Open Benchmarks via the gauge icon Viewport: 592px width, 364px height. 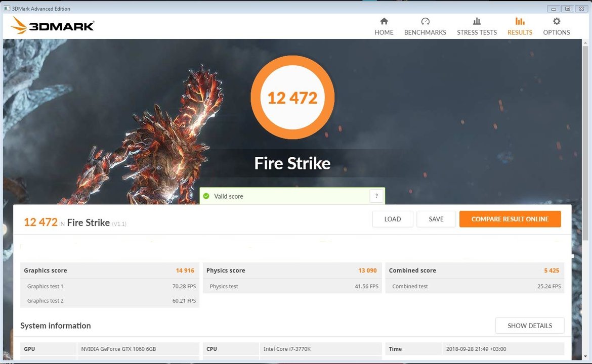click(x=425, y=21)
